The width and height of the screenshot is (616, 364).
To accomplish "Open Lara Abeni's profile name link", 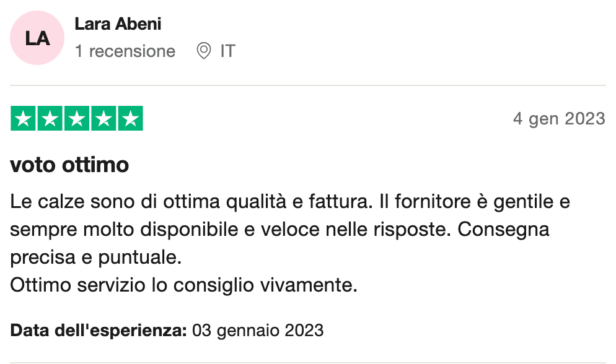I will (118, 24).
